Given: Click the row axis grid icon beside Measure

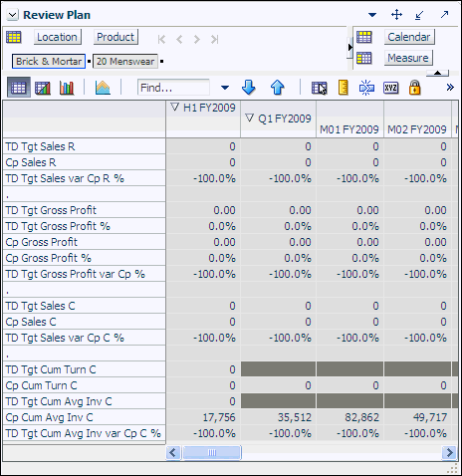Looking at the screenshot, I should pos(364,58).
